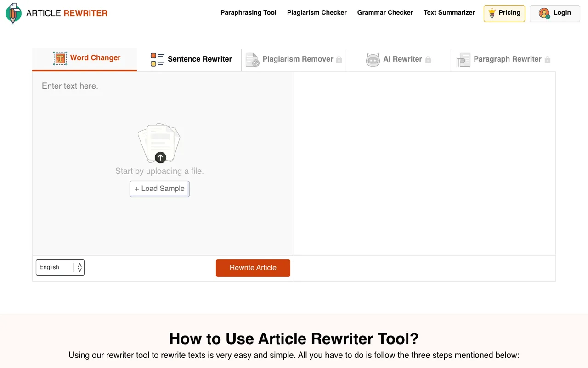The width and height of the screenshot is (588, 368).
Task: Click the Pricing crown pencil icon
Action: 492,13
